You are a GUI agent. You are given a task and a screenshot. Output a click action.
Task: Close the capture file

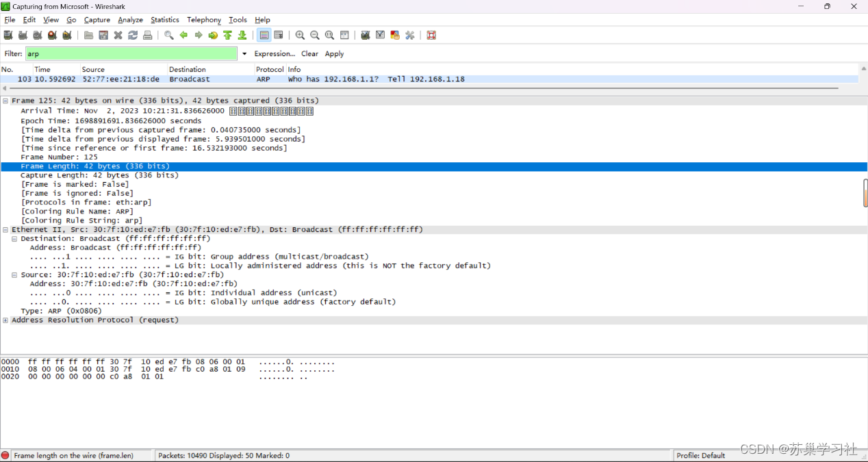pyautogui.click(x=118, y=35)
